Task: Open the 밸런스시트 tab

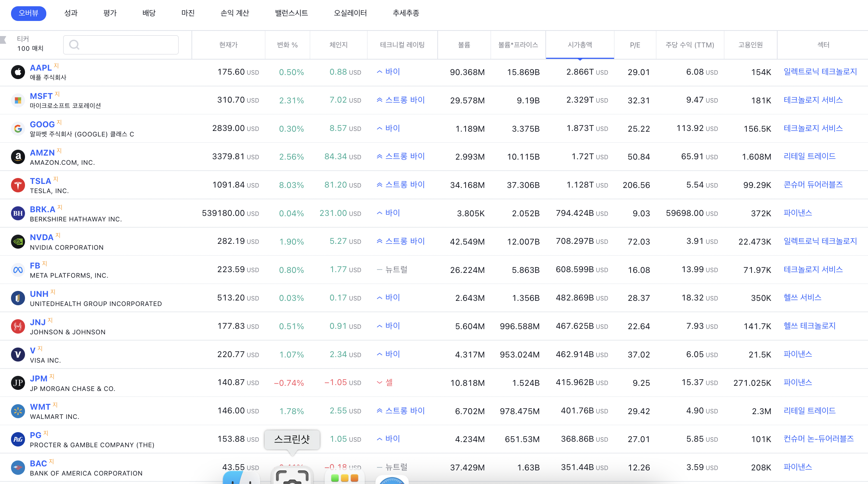Action: click(291, 13)
